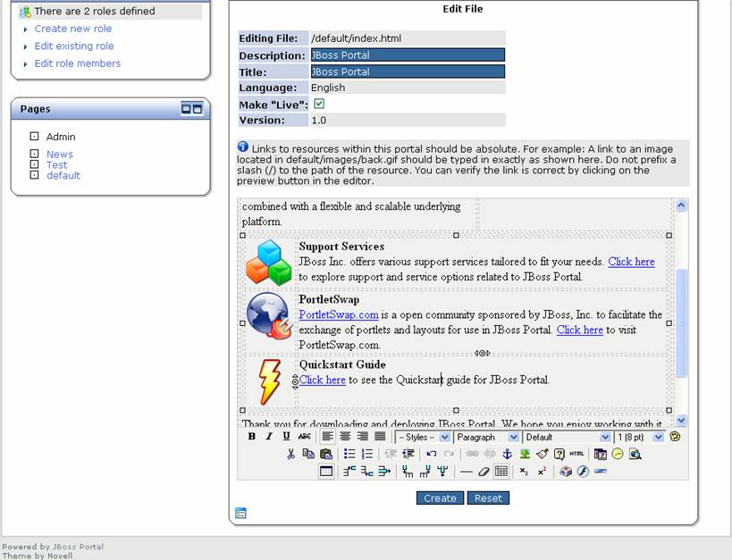Cut selection with scissors icon
Screen dimensions: 732x560
coord(290,454)
